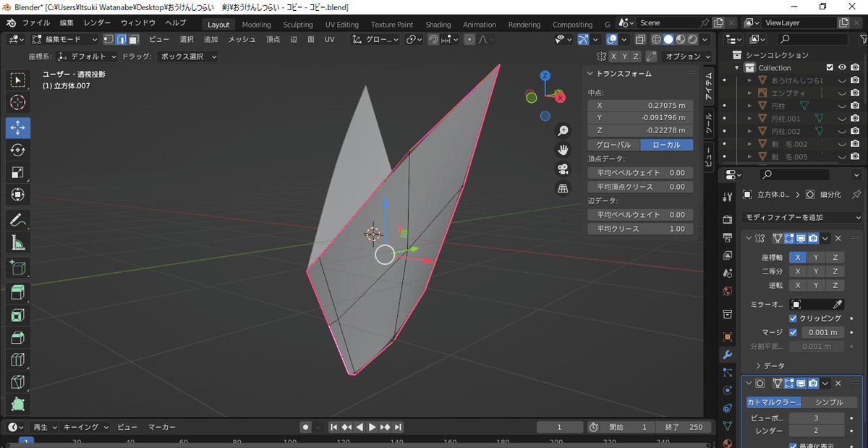The width and height of the screenshot is (868, 448).
Task: Open the Object Data mesh properties tab
Action: click(728, 426)
